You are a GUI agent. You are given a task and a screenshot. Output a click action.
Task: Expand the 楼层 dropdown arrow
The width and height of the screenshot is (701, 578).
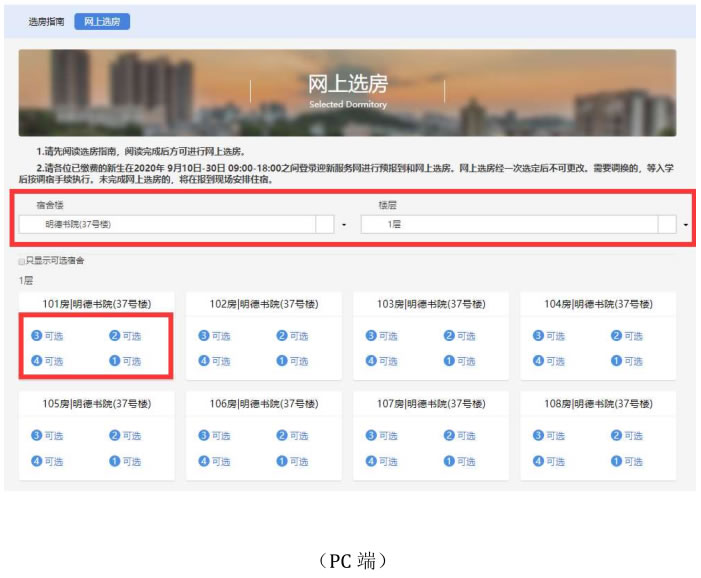[x=685, y=225]
